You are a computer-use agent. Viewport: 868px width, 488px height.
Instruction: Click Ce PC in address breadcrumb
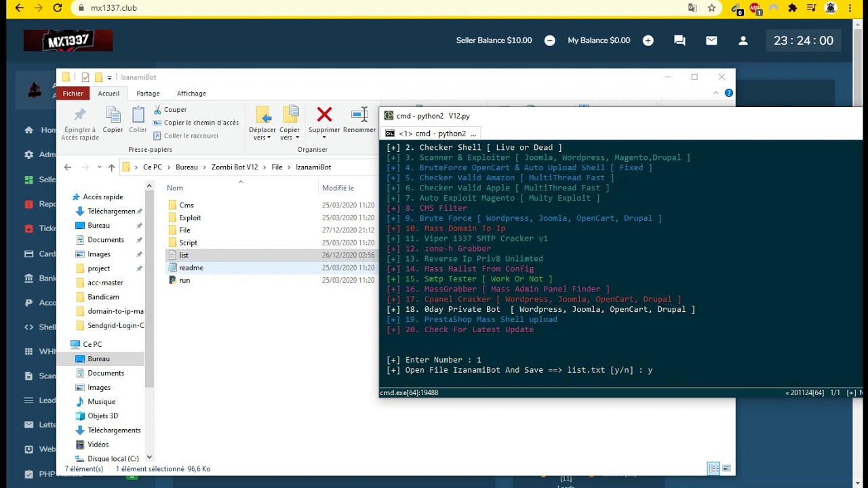(153, 167)
